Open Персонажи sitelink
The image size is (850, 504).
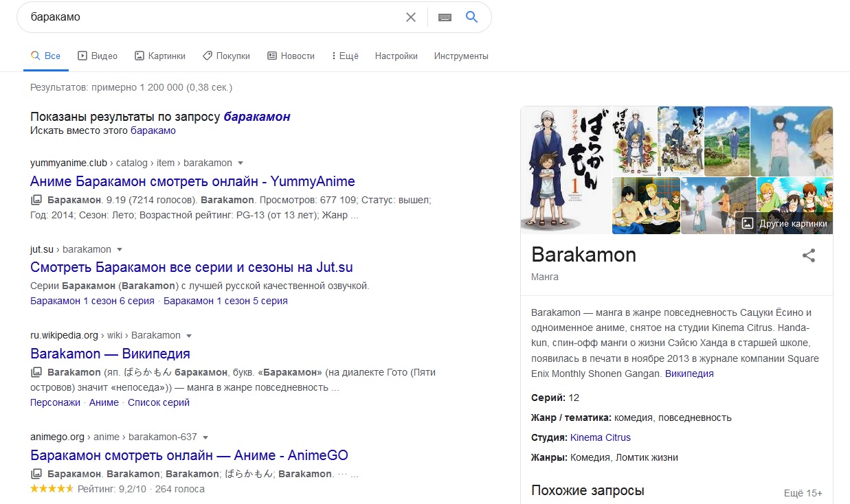(55, 402)
